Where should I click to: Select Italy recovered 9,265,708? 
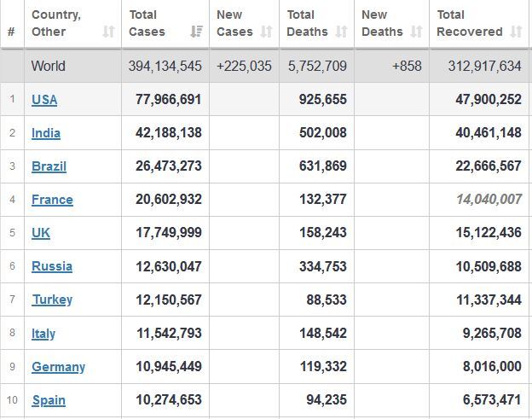coord(492,333)
